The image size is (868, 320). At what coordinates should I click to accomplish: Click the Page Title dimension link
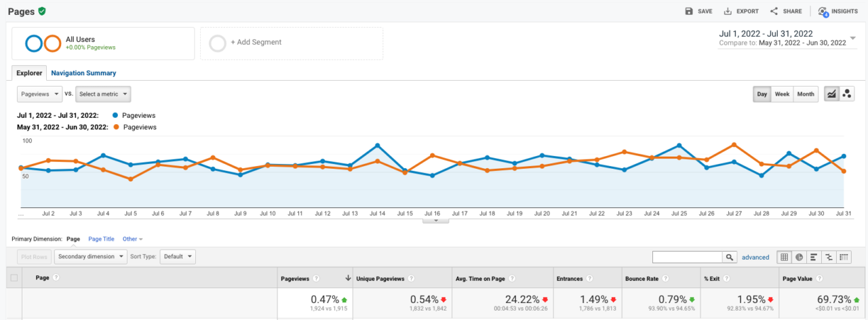tap(102, 239)
